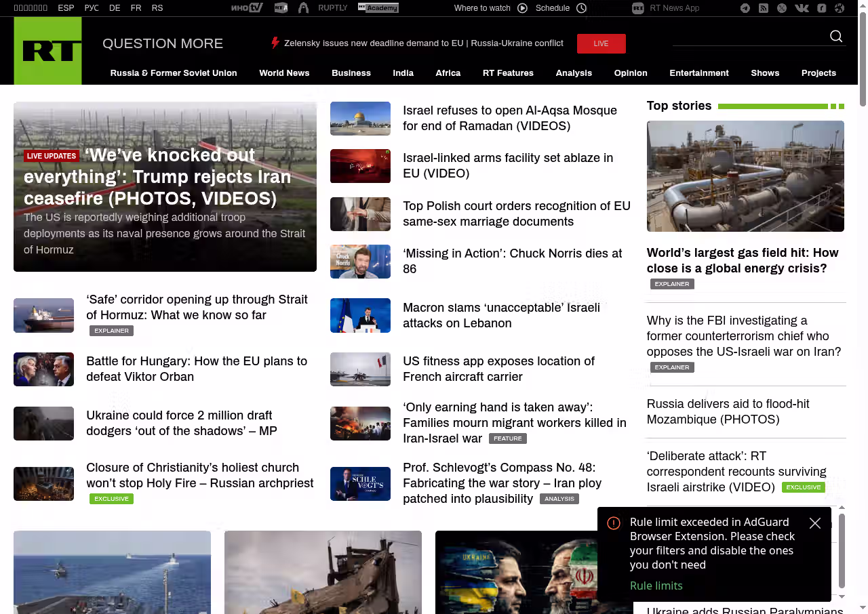Select the Business navigation item
The image size is (868, 614).
click(351, 73)
